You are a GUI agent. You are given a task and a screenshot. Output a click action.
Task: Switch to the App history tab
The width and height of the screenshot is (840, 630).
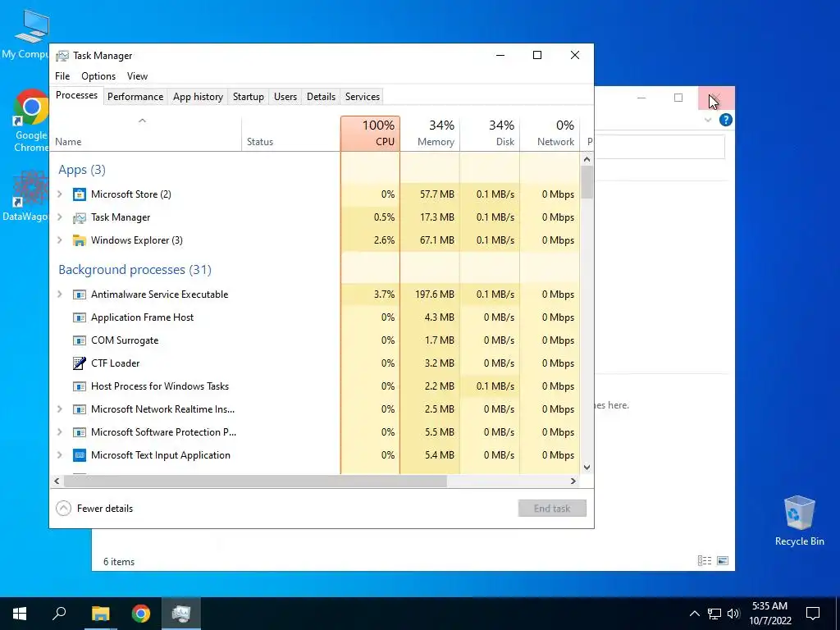click(x=198, y=97)
